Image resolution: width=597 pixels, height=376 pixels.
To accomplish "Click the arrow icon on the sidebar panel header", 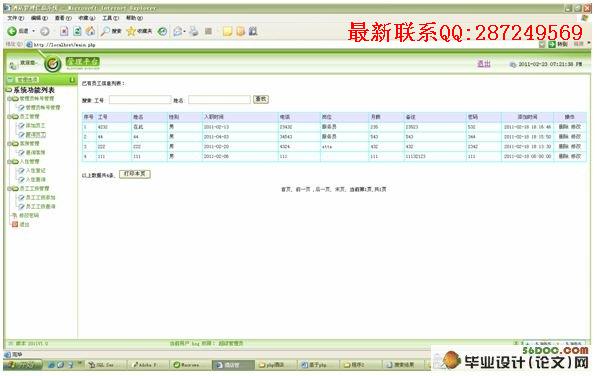I will click(x=72, y=80).
